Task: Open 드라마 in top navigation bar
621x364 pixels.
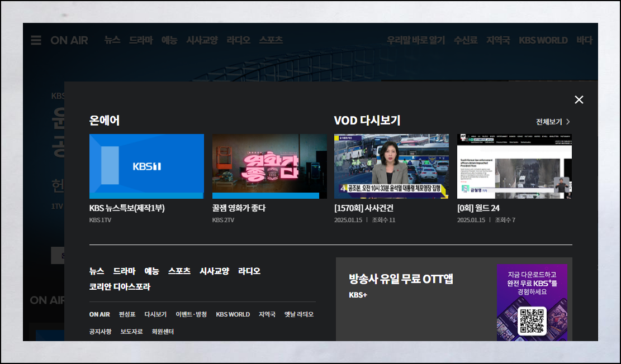Action: (141, 40)
